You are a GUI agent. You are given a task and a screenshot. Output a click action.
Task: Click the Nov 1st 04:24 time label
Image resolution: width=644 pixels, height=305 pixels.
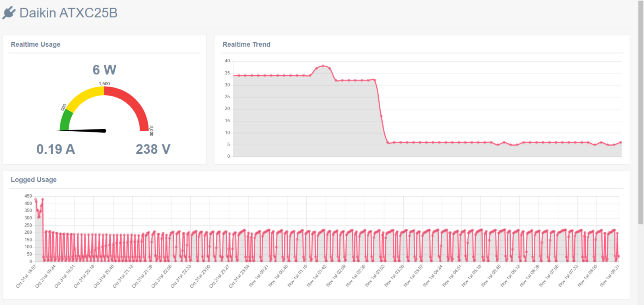[x=433, y=276]
